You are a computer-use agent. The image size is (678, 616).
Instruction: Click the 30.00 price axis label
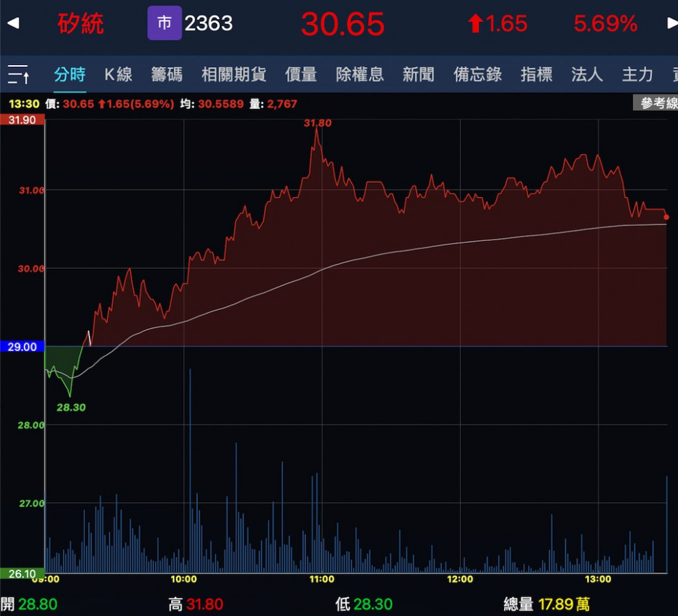pos(31,268)
